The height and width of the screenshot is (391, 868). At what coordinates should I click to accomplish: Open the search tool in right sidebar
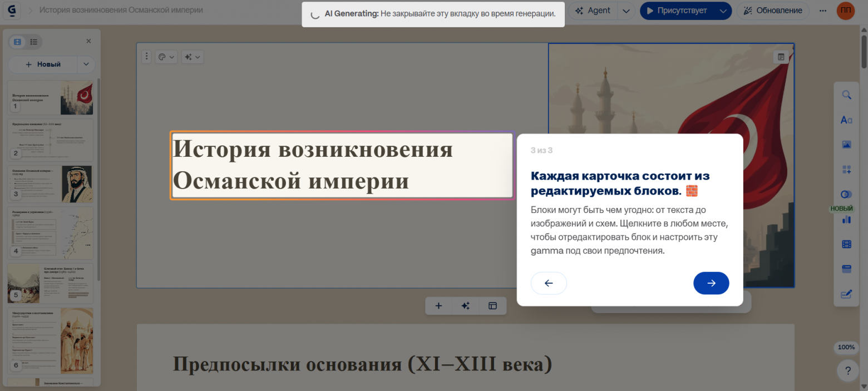click(846, 95)
